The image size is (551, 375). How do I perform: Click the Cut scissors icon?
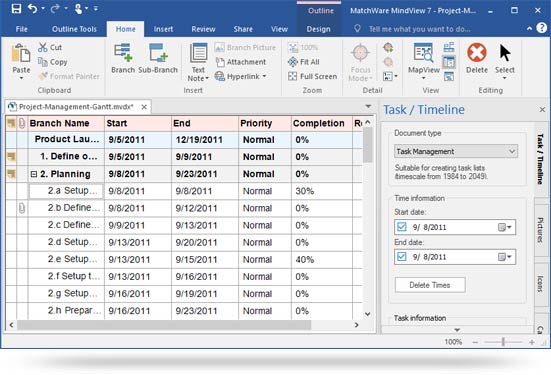pyautogui.click(x=43, y=47)
